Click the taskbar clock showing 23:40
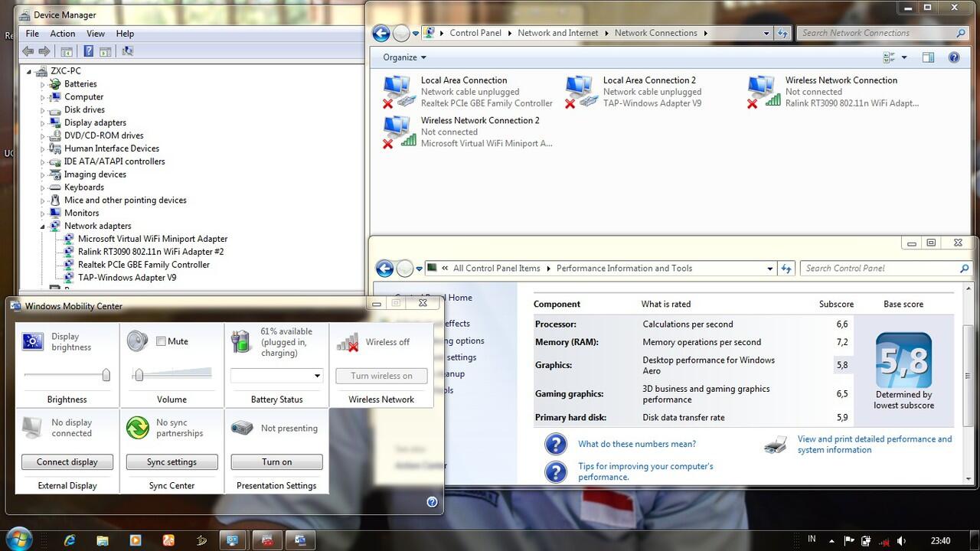980x551 pixels. [x=940, y=541]
